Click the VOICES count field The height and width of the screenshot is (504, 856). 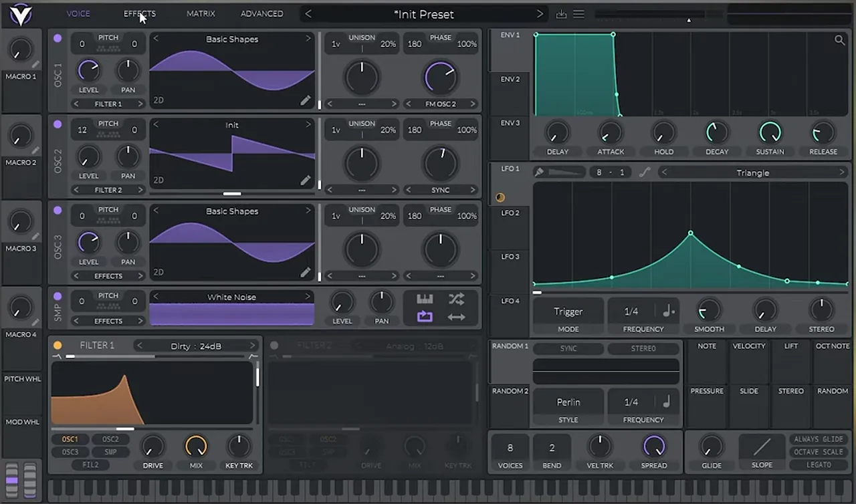click(510, 448)
